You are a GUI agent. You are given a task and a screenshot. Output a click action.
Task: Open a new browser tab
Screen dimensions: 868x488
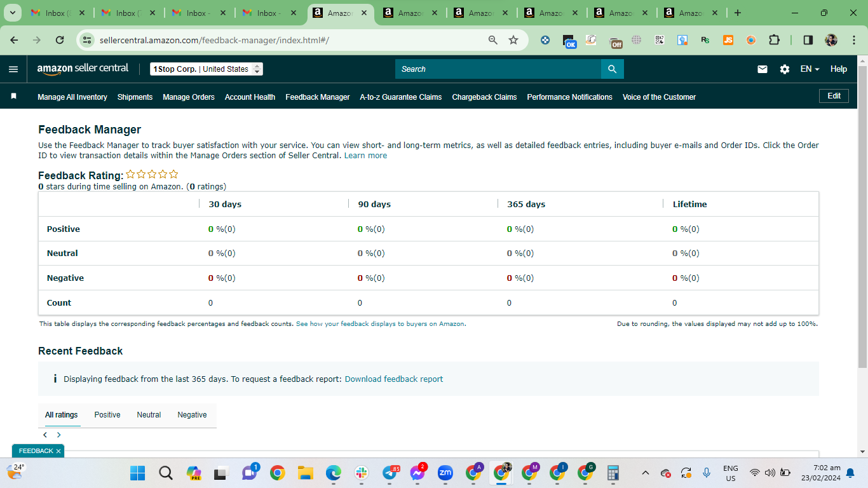tap(737, 13)
